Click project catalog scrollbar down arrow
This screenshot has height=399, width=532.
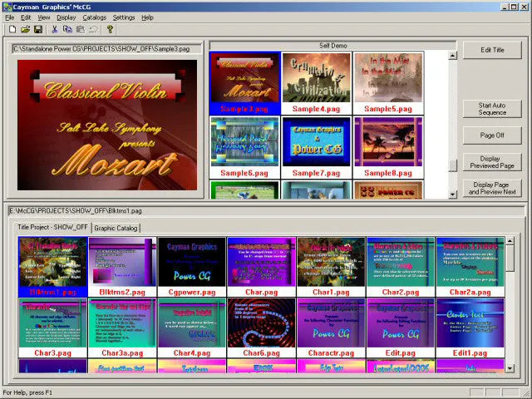click(x=510, y=368)
